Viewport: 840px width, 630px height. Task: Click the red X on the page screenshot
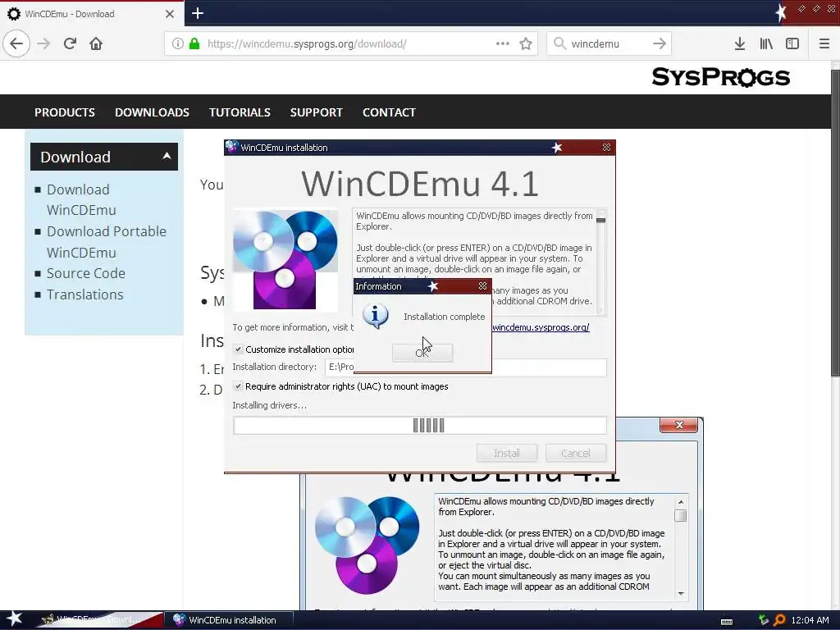[x=679, y=425]
